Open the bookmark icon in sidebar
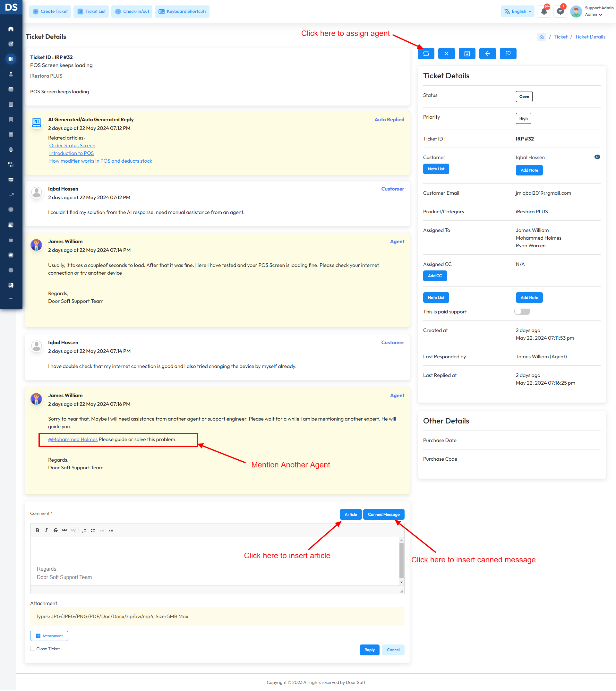 coord(11,119)
